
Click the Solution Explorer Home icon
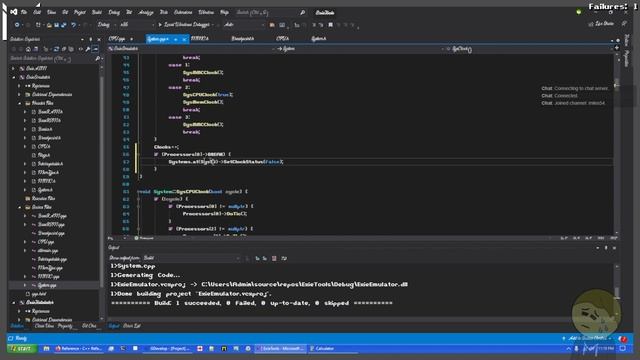(x=28, y=49)
